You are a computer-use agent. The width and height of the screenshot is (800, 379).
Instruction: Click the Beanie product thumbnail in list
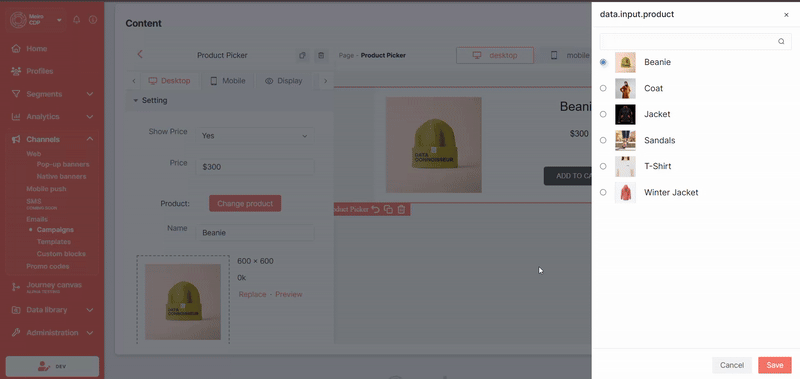(625, 62)
